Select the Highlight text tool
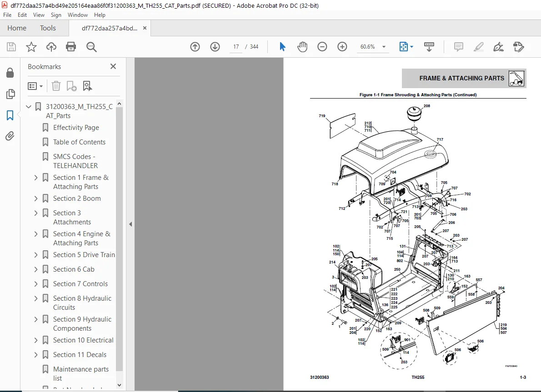Viewport: 541px width, 392px height. (479, 46)
